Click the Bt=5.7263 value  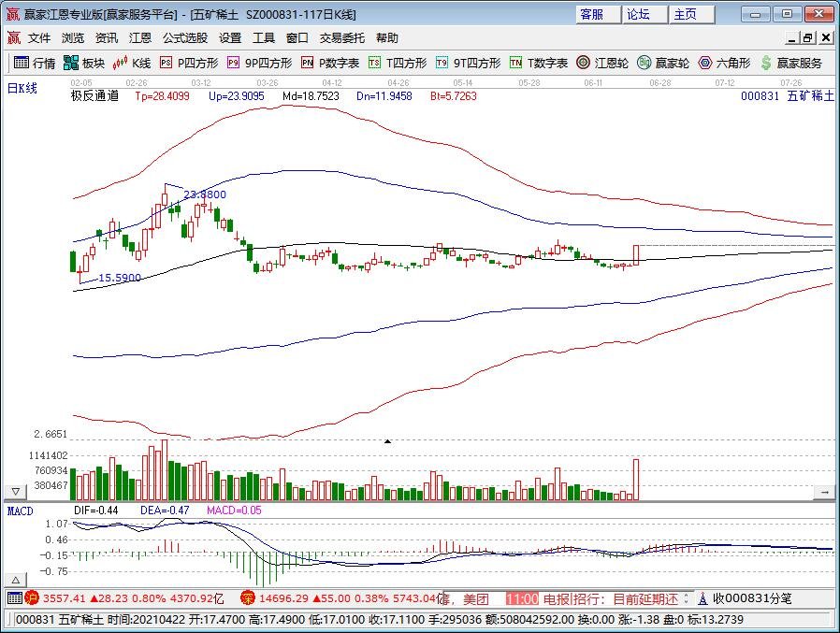[x=454, y=96]
